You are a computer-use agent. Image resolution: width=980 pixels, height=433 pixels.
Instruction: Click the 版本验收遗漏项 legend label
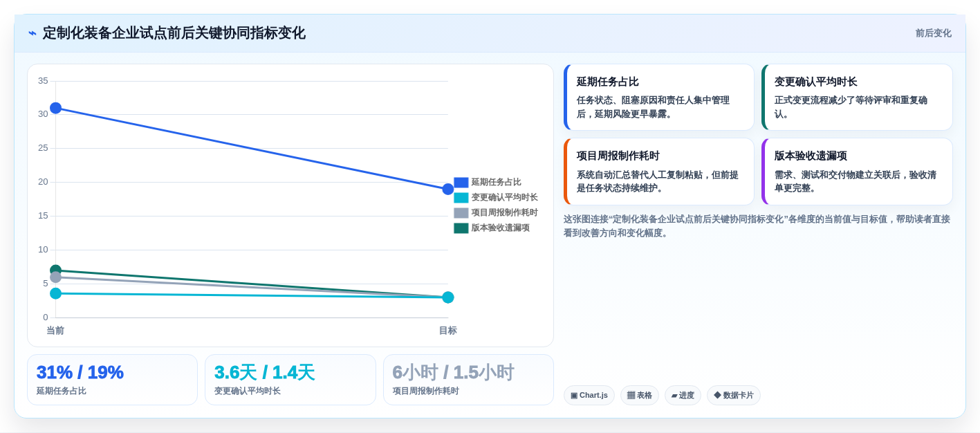tap(501, 228)
